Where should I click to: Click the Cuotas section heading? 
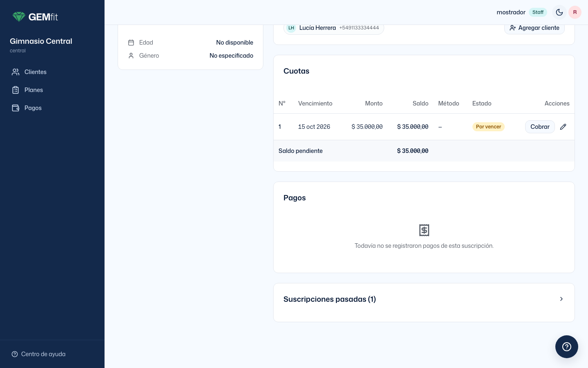pos(296,71)
